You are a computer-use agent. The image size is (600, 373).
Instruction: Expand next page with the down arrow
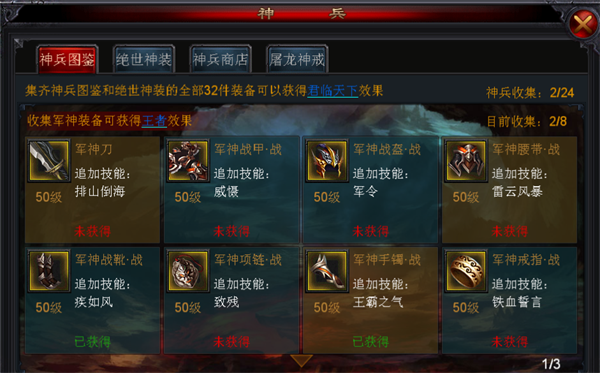point(301,360)
